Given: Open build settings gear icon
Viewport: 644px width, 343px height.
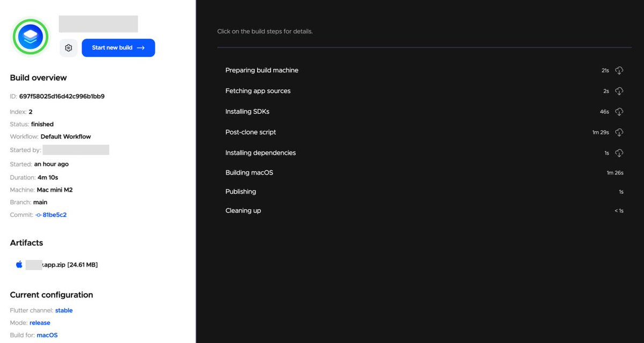Looking at the screenshot, I should pos(69,48).
